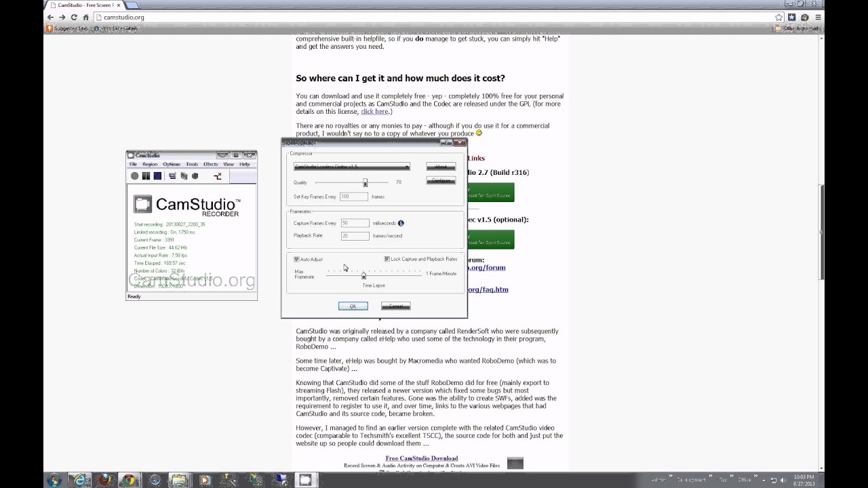Click the Quality slider handle
The image size is (868, 488).
[x=365, y=182]
